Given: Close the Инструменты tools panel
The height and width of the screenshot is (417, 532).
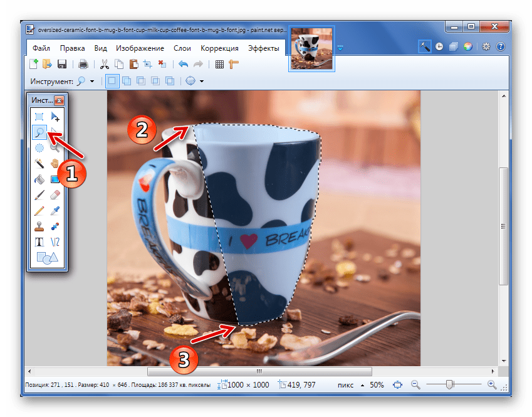Looking at the screenshot, I should point(60,100).
